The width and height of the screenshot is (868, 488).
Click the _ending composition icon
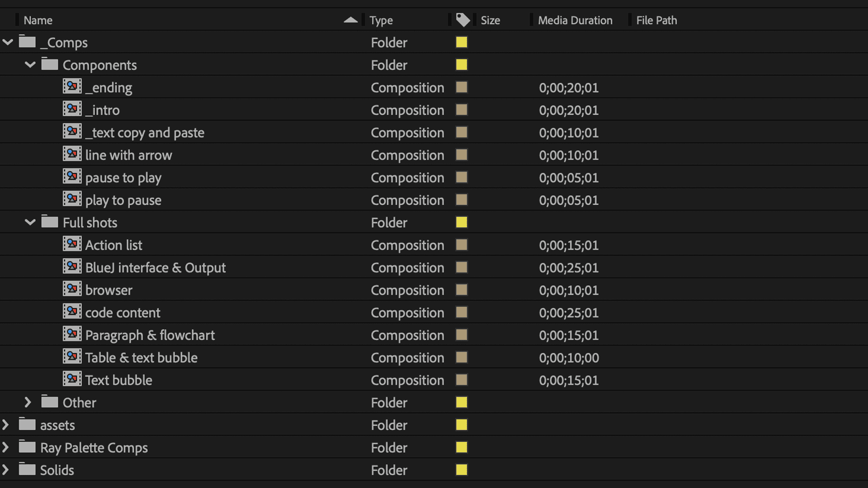pos(72,87)
